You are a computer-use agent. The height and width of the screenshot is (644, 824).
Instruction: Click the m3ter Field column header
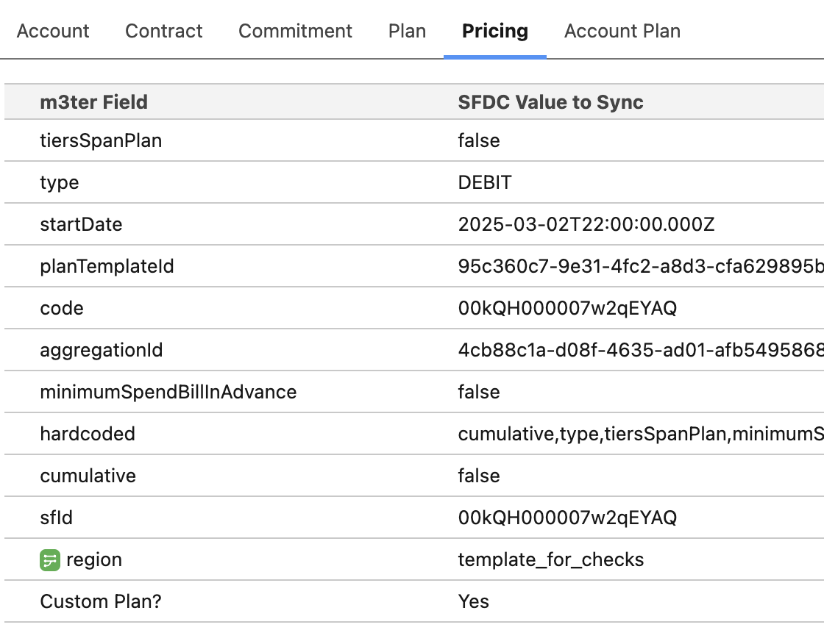[94, 102]
